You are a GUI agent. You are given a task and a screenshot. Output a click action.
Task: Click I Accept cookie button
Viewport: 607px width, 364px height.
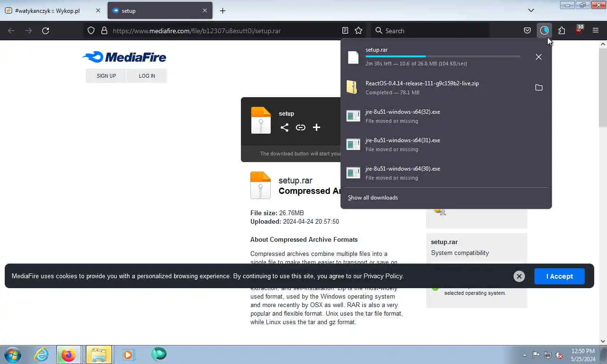pos(560,276)
